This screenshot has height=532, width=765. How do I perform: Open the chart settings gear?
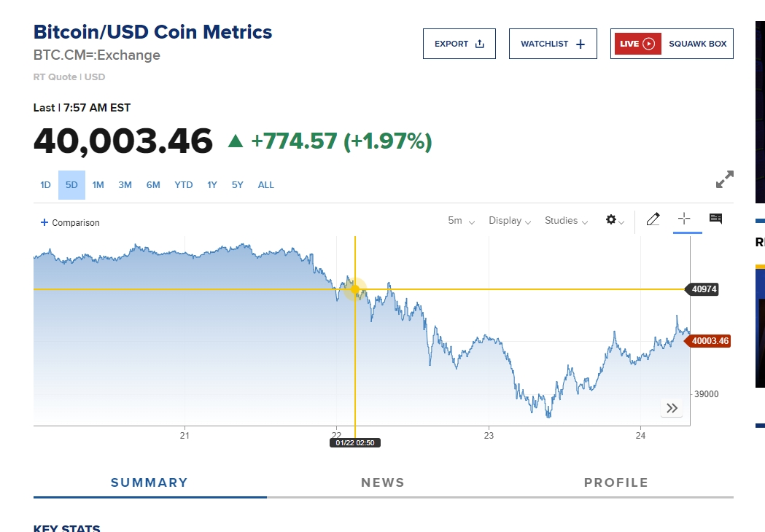615,220
